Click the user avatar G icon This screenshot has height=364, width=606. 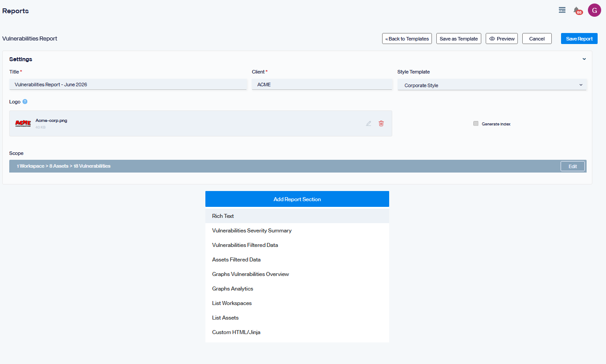tap(595, 10)
